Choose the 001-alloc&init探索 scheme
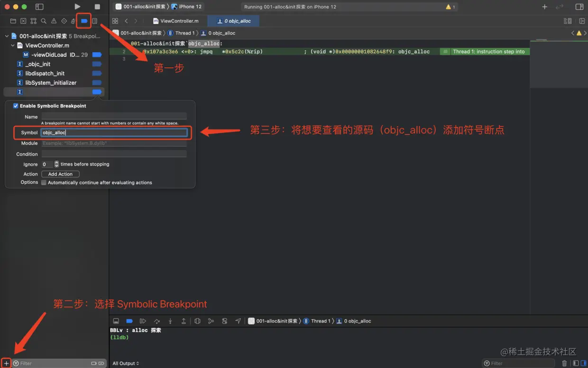The image size is (588, 368). 141,7
